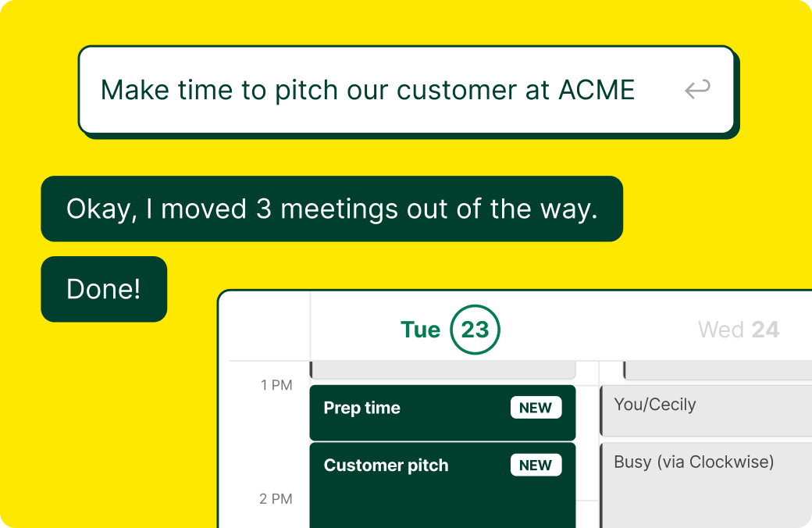This screenshot has width=812, height=528.
Task: Switch to the Tue 23 column header
Action: [x=449, y=330]
